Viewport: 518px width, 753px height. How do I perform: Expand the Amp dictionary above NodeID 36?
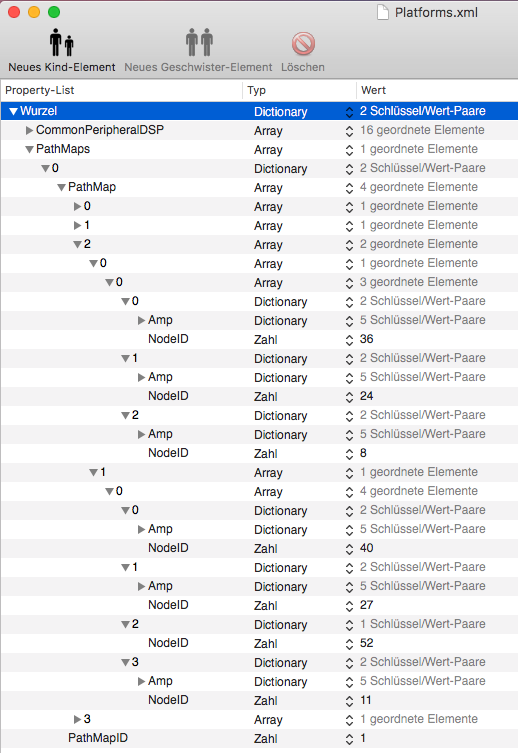click(141, 320)
